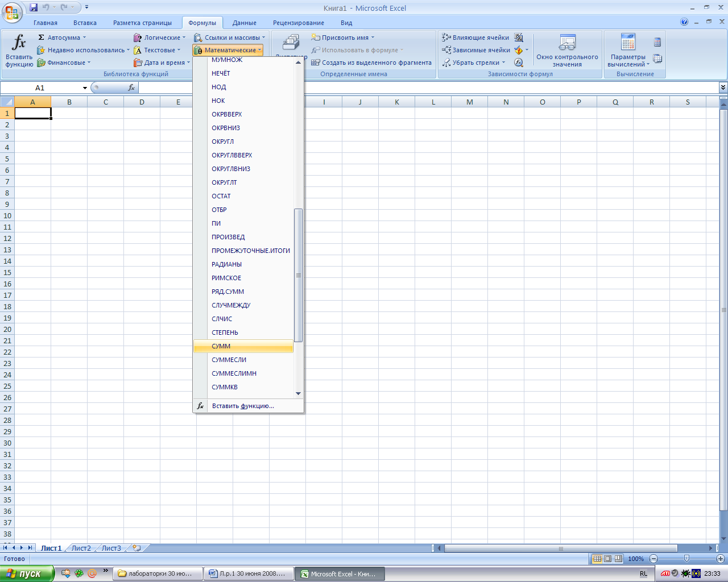Click the zoom in plus button
The image size is (728, 582).
click(721, 559)
